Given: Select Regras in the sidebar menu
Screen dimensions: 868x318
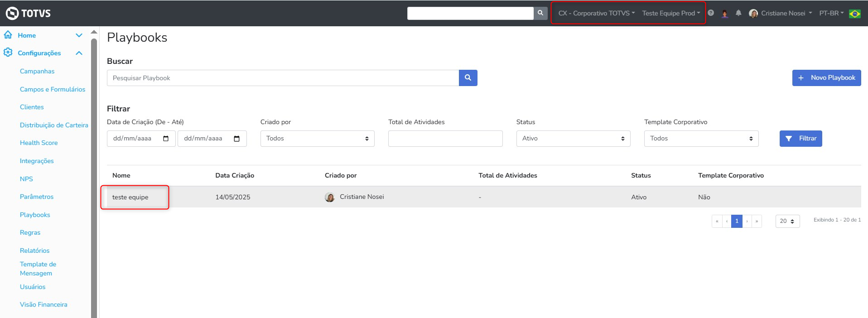Looking at the screenshot, I should [30, 232].
